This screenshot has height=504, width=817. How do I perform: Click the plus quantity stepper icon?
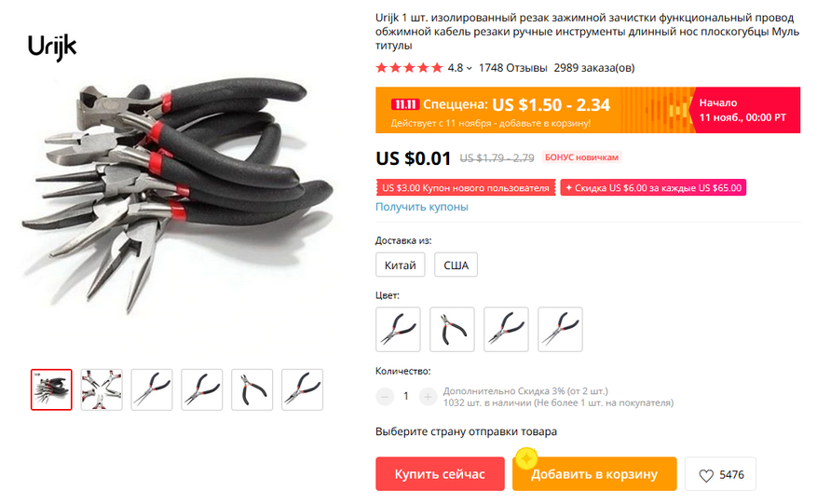(428, 397)
